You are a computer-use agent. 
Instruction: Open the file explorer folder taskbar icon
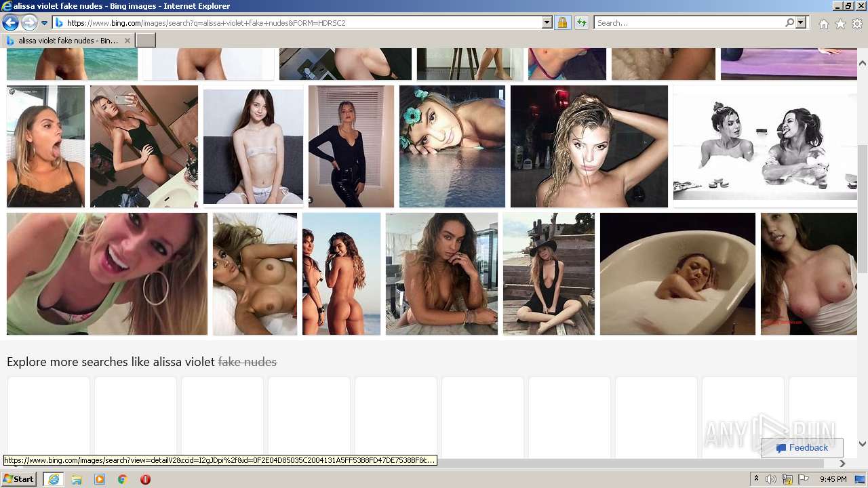coord(77,479)
